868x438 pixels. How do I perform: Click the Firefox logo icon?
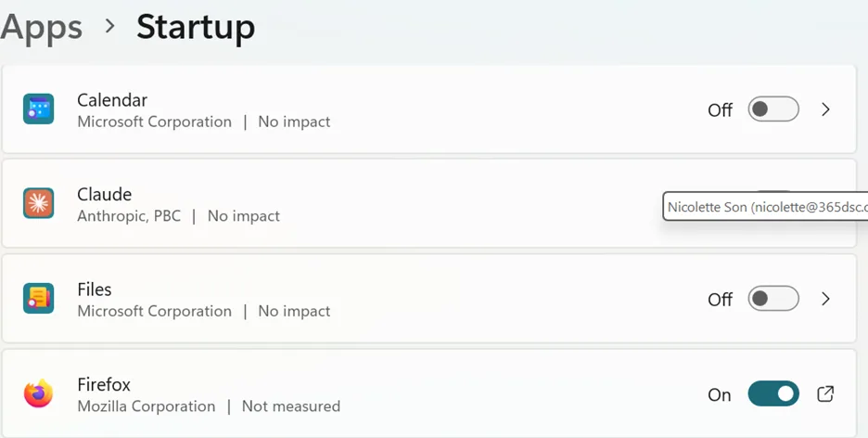point(38,393)
